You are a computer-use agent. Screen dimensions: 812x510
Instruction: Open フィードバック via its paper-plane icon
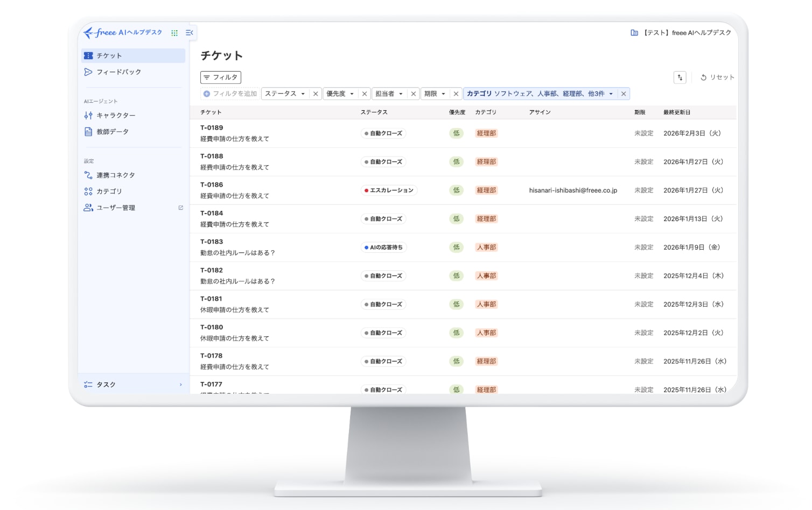pyautogui.click(x=88, y=72)
